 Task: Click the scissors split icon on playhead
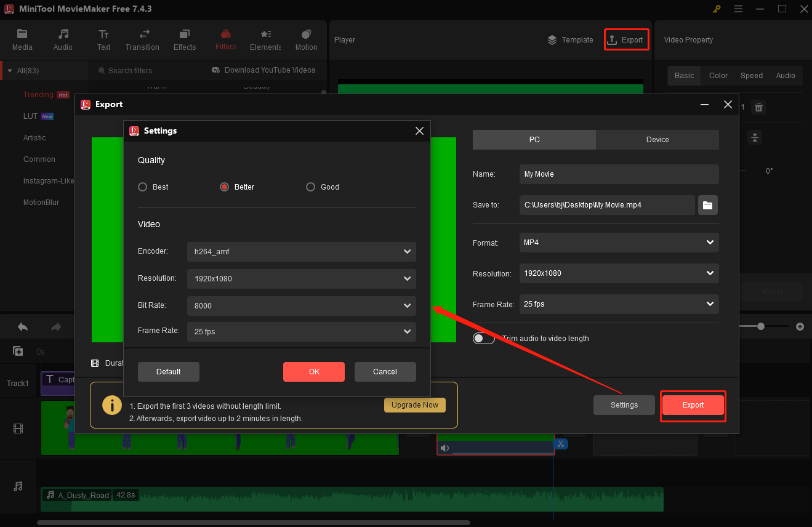(560, 444)
